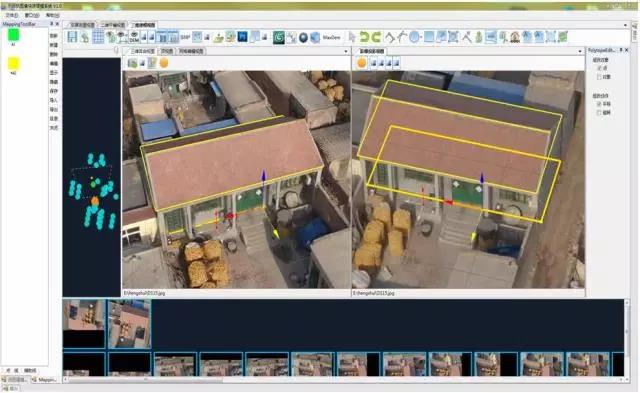Click orange circle icon in right view toolbar
Screen dimensions: 640x393
(362, 63)
